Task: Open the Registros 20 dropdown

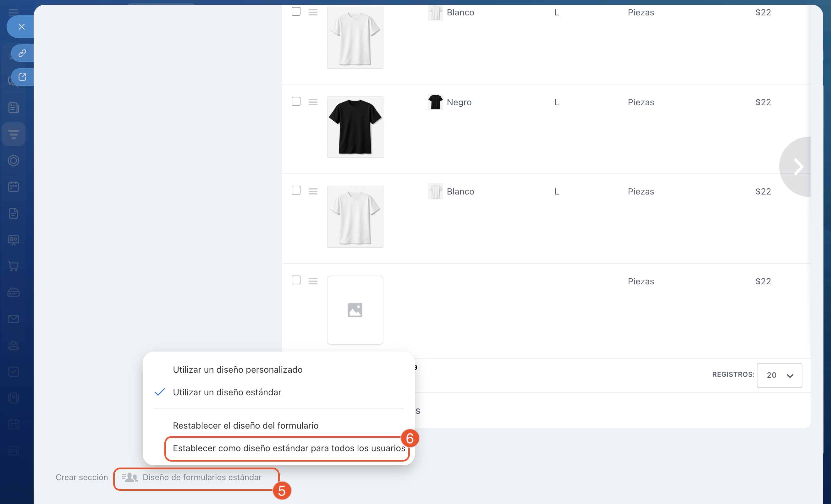Action: click(x=779, y=375)
